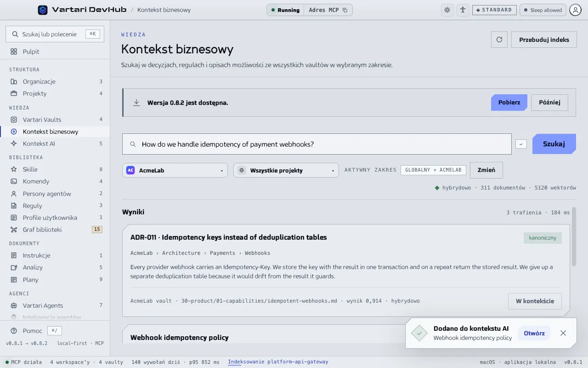Toggle the Sleep allowed switch
This screenshot has height=368, width=588.
[x=543, y=10]
